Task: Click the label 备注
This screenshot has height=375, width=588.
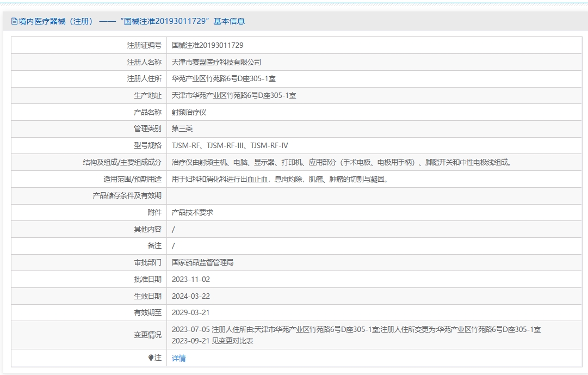Action: [154, 246]
